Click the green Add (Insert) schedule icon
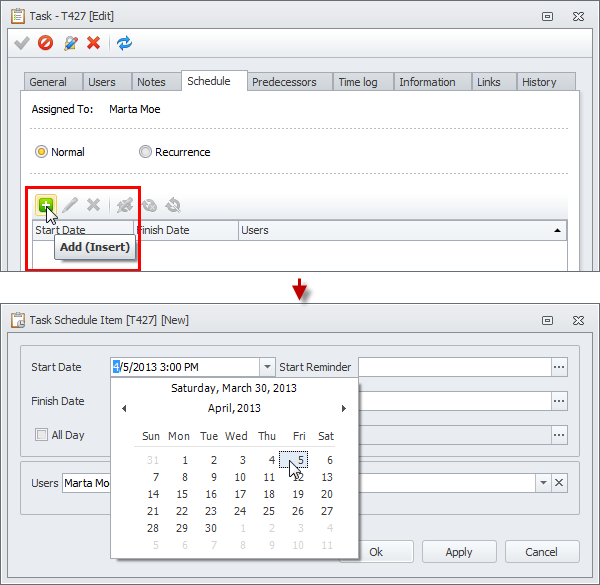600x585 pixels. pyautogui.click(x=46, y=205)
